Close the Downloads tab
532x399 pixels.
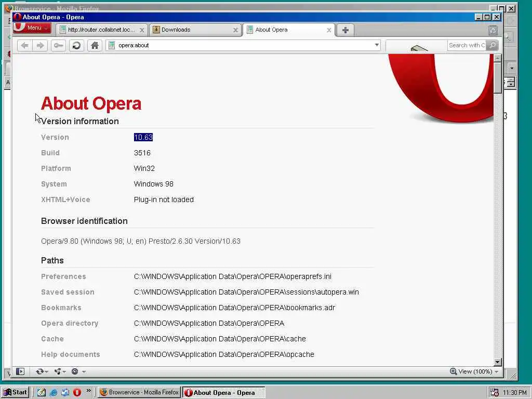[x=235, y=30]
